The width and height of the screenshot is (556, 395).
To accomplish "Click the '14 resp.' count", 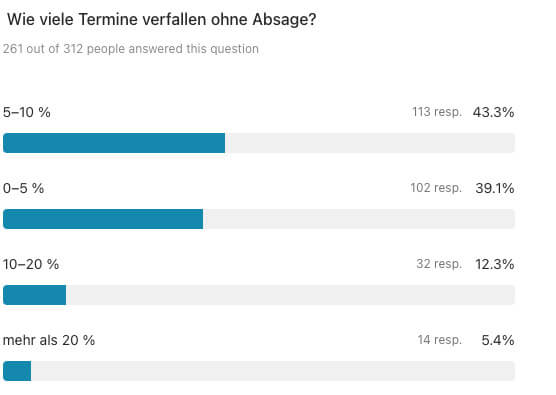I will (x=440, y=340).
